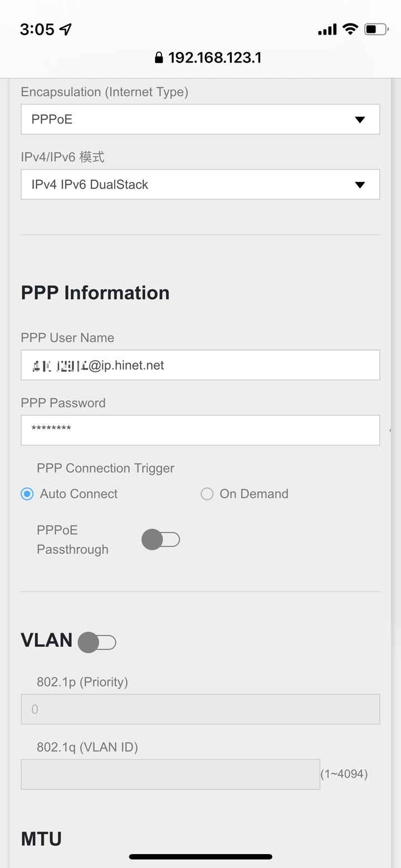This screenshot has height=868, width=401.
Task: Select the Auto Connect radio button
Action: pyautogui.click(x=27, y=494)
